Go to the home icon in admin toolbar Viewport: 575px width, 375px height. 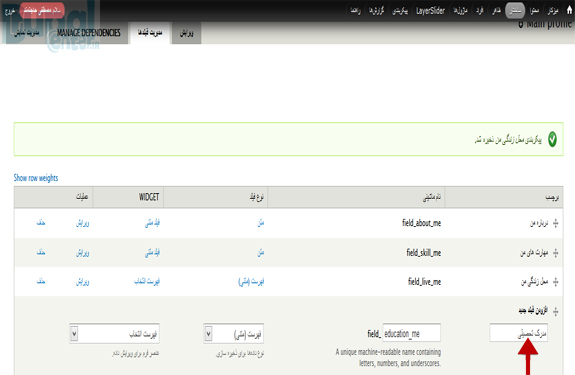click(x=569, y=10)
